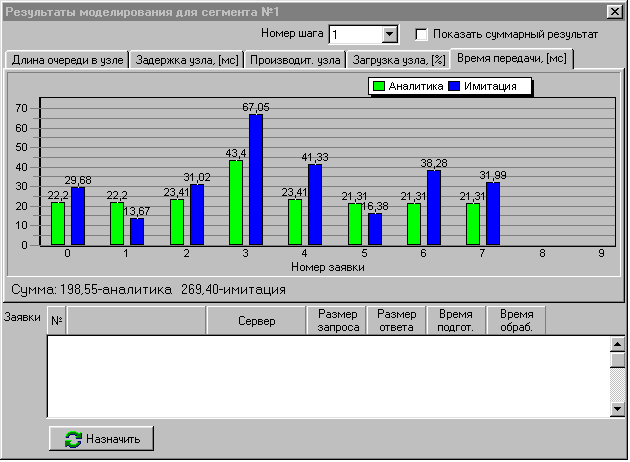Open the 'Задержка узла, [мс]' tab
This screenshot has width=630, height=462.
[187, 60]
